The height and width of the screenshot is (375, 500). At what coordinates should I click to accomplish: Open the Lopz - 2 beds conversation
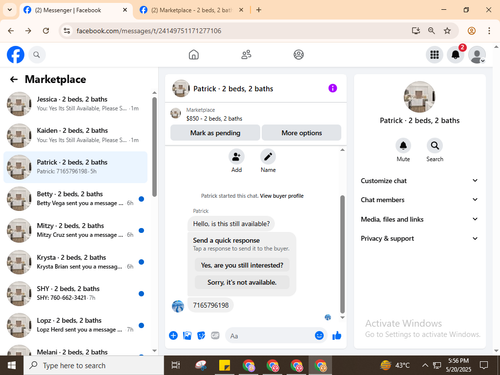pyautogui.click(x=75, y=325)
